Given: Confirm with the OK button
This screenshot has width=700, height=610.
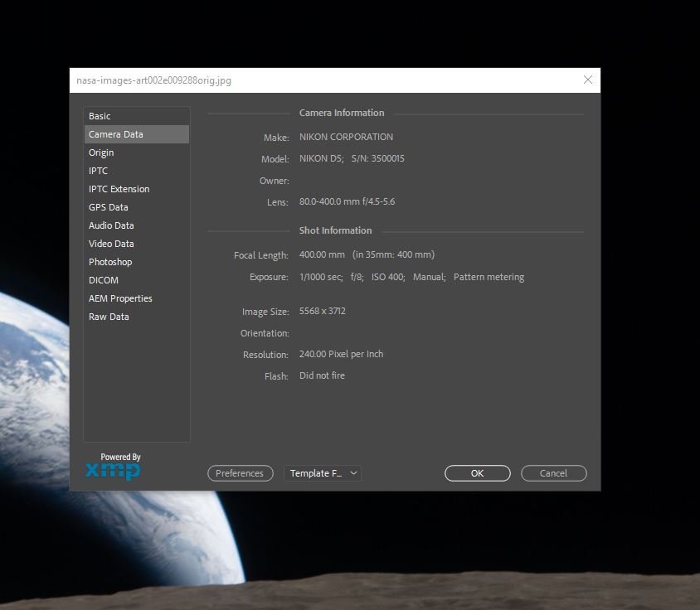Looking at the screenshot, I should click(477, 473).
